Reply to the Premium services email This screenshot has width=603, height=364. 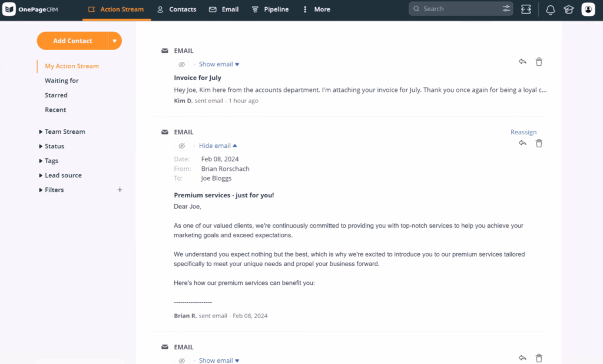coord(522,143)
